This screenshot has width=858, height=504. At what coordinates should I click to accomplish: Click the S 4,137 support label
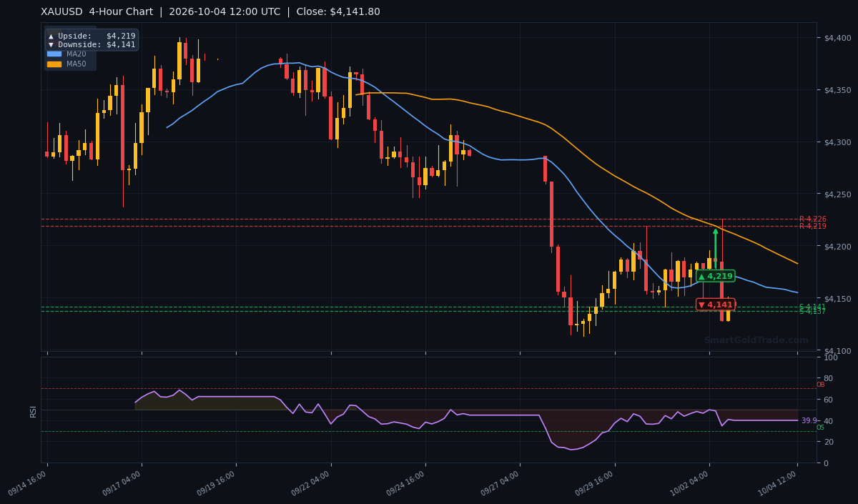click(812, 312)
